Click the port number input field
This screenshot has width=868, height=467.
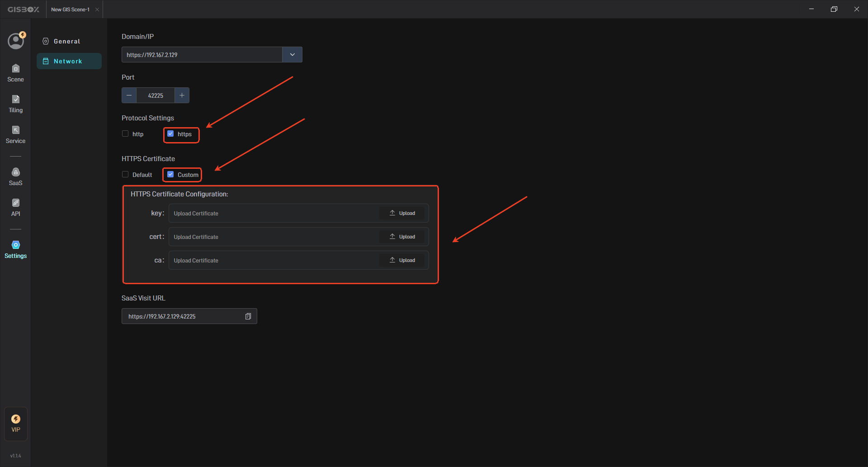(x=156, y=95)
